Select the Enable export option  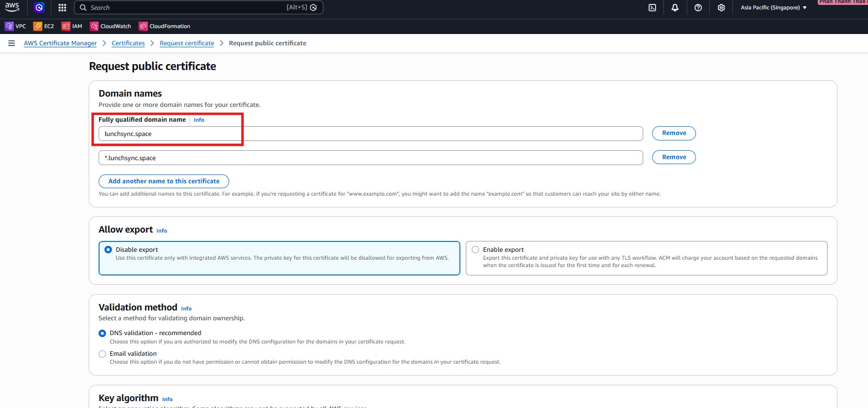point(476,250)
